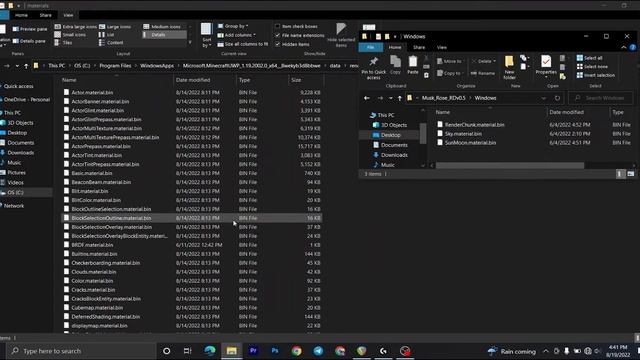Switch Windows window to large thumbnails view
This screenshot has width=640, height=360.
click(x=631, y=174)
